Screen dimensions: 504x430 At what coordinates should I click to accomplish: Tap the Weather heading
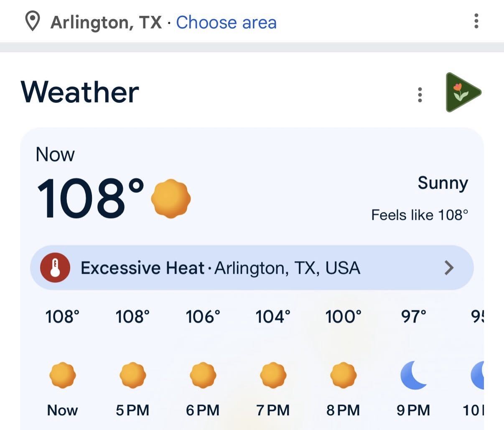click(80, 92)
